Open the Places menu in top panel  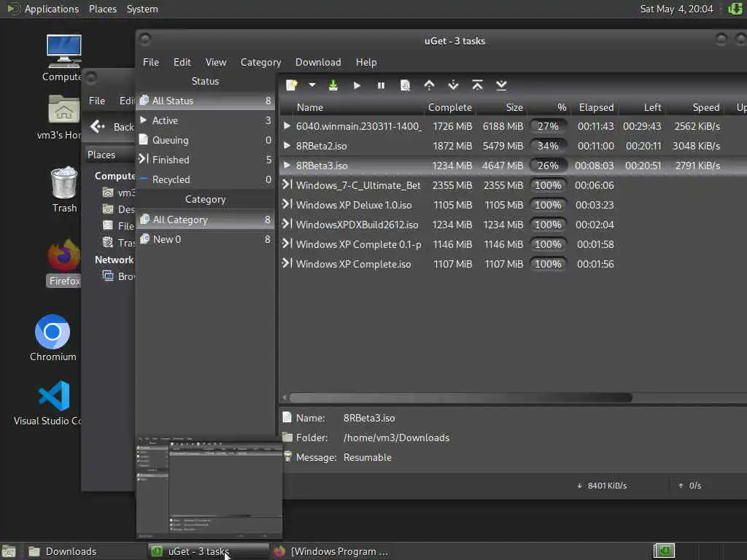click(x=102, y=9)
